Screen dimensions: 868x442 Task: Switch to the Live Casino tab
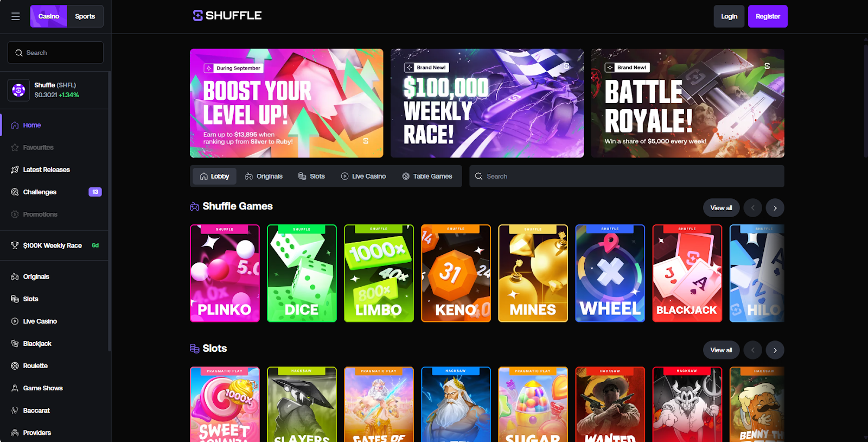(363, 176)
